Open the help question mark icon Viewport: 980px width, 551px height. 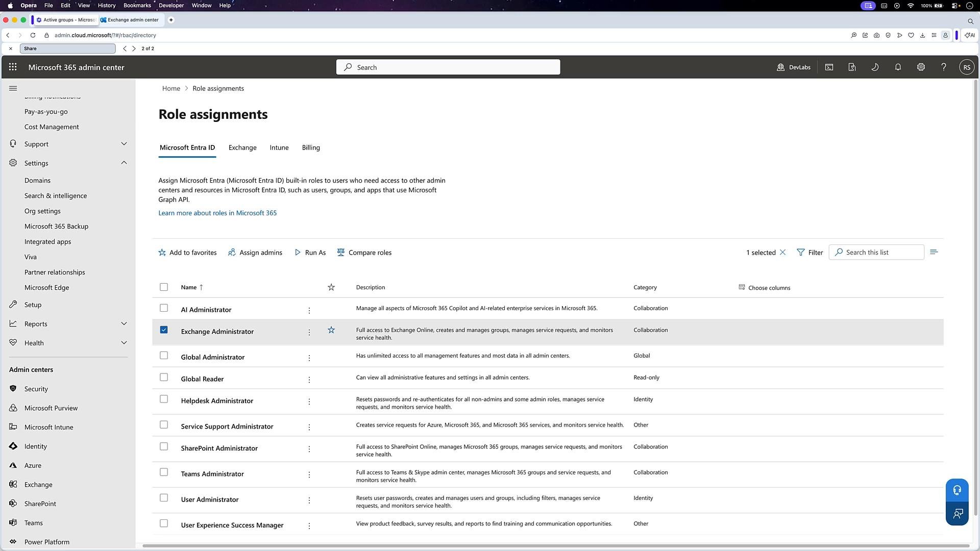944,67
